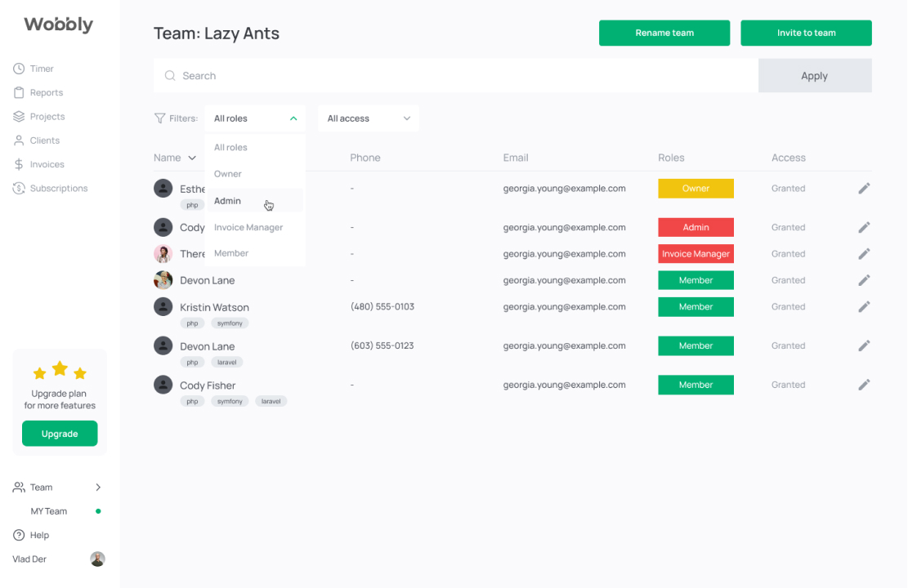
Task: Select Admin in the roles dropdown
Action: coord(255,201)
